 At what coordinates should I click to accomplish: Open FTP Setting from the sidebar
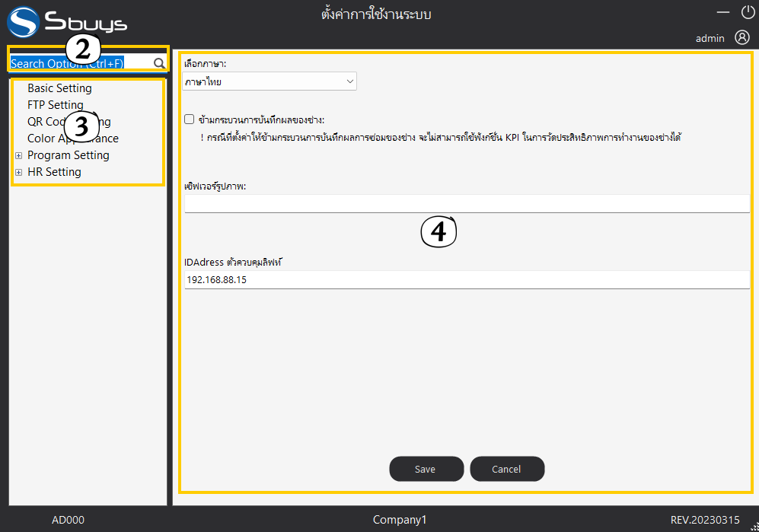point(55,105)
